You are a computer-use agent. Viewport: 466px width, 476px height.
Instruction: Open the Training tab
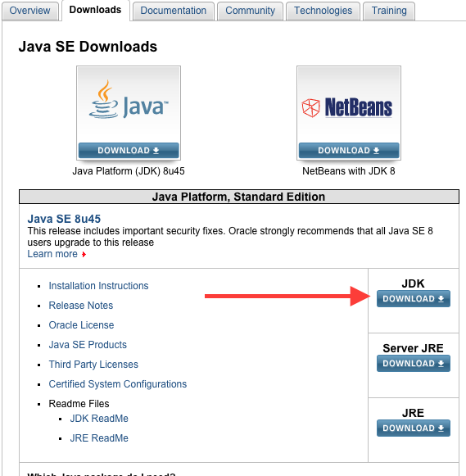tap(389, 11)
